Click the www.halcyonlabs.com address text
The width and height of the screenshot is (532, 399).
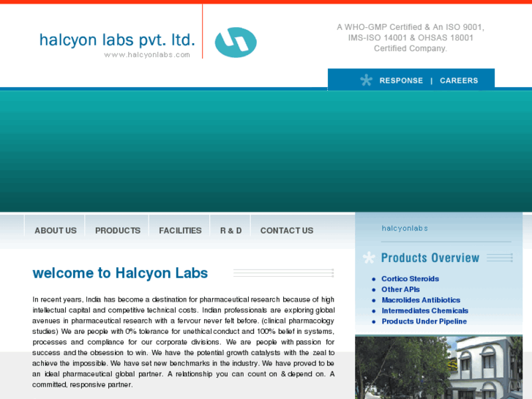(x=147, y=55)
